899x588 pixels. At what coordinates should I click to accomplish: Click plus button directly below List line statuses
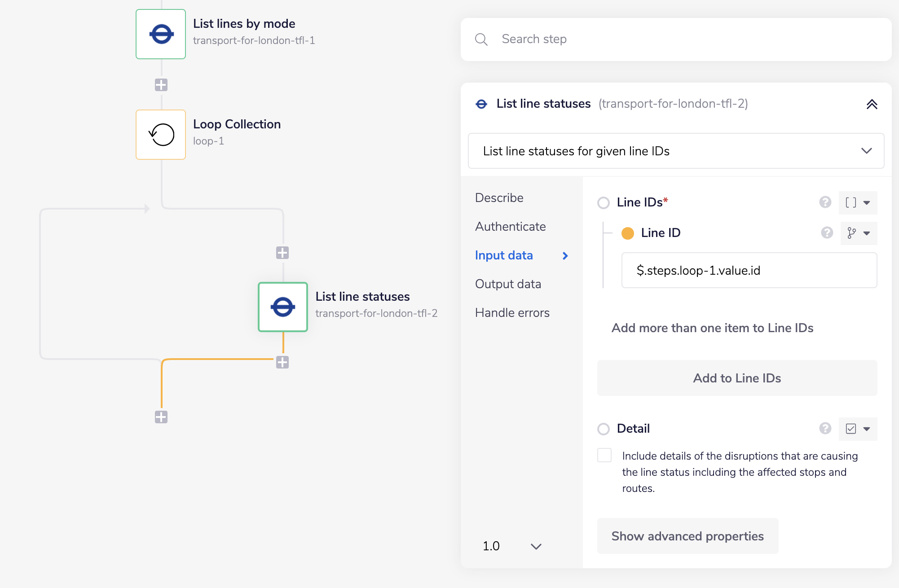[282, 362]
